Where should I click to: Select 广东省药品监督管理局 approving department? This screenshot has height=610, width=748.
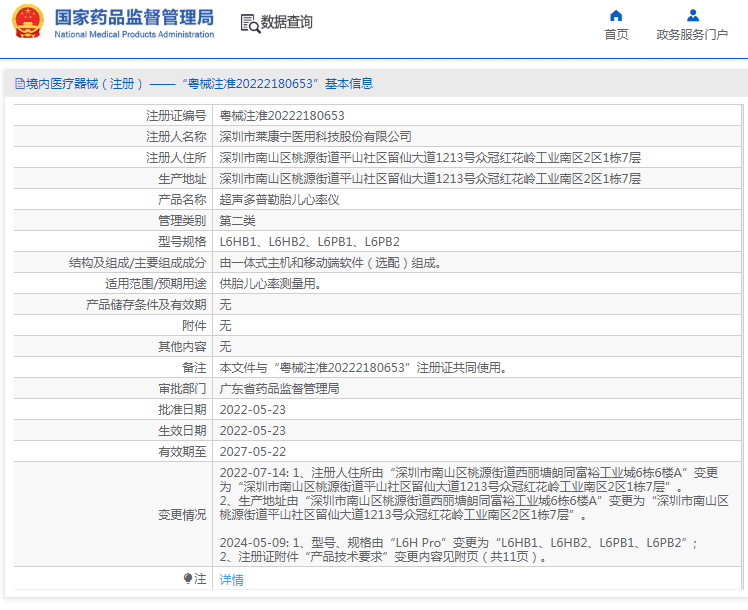click(279, 389)
